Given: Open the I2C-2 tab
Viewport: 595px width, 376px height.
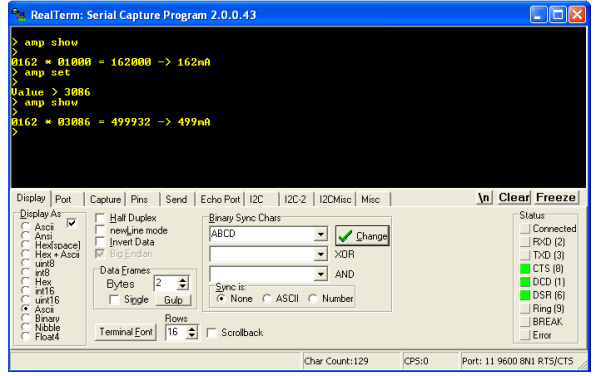Looking at the screenshot, I should coord(295,199).
